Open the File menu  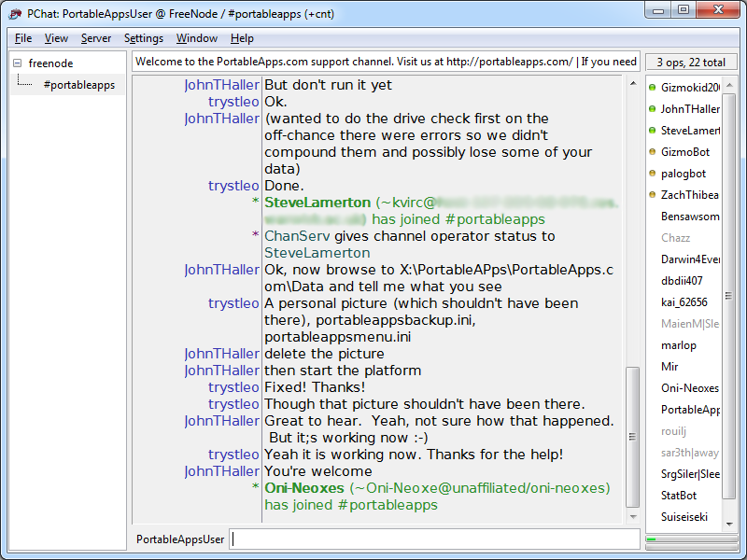coord(23,38)
